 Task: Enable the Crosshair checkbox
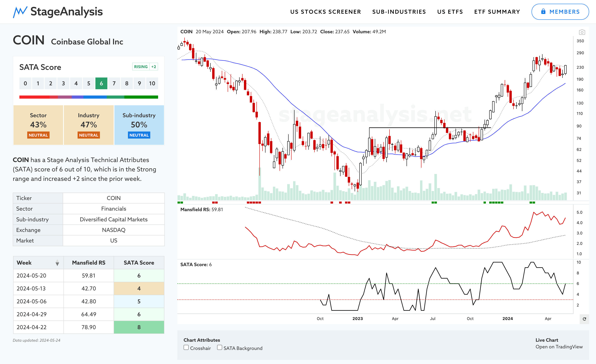tap(186, 348)
